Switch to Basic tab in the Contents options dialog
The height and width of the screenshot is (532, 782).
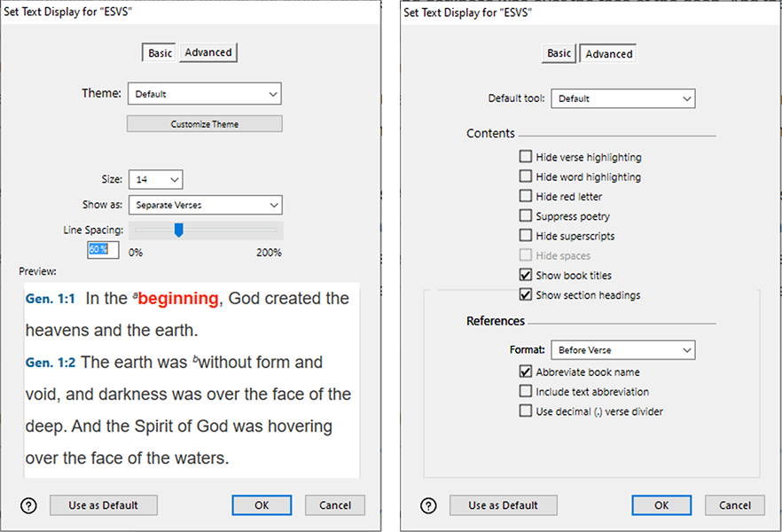(x=559, y=54)
